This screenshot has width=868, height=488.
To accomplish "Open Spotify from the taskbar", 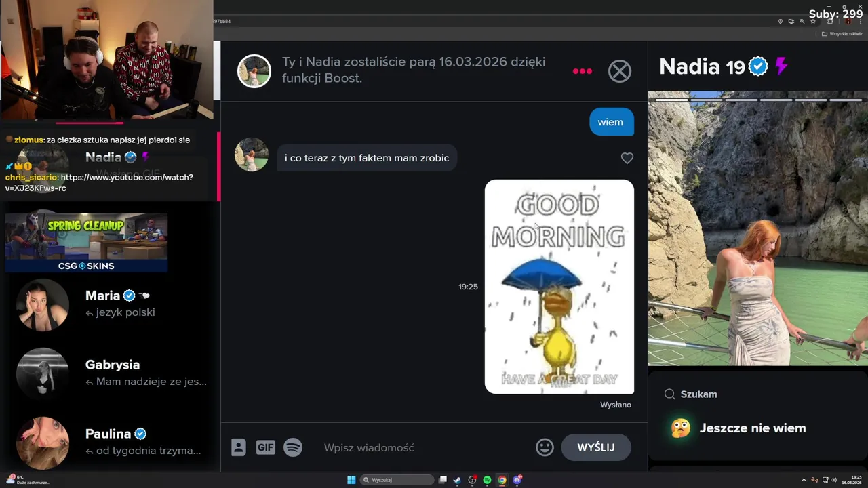I will (x=487, y=480).
